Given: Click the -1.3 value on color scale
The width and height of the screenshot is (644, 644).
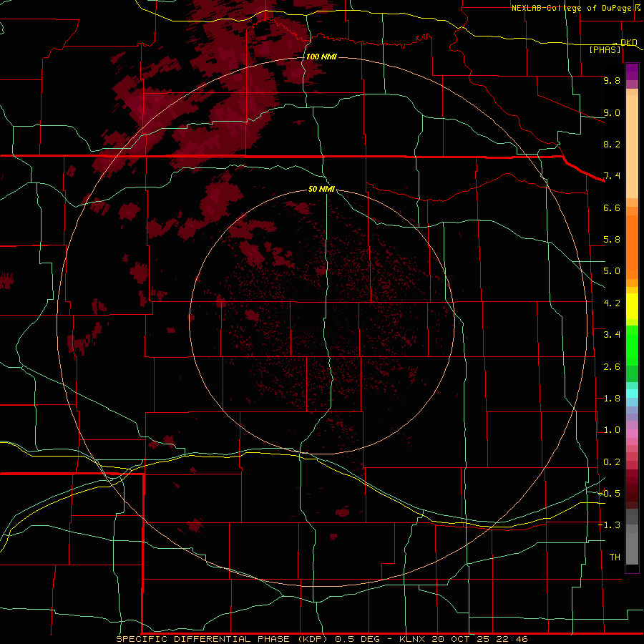Looking at the screenshot, I should click(x=610, y=525).
